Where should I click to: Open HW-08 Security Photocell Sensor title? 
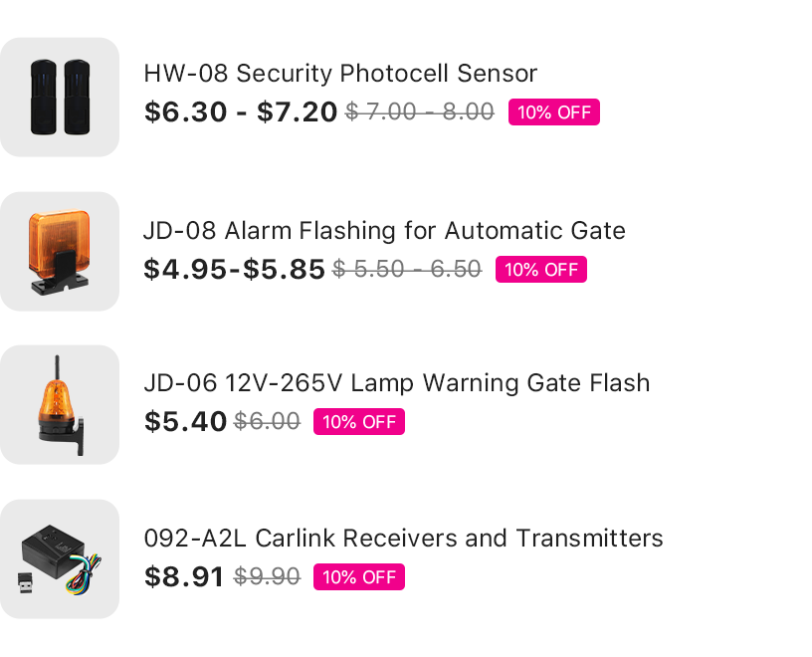(340, 73)
